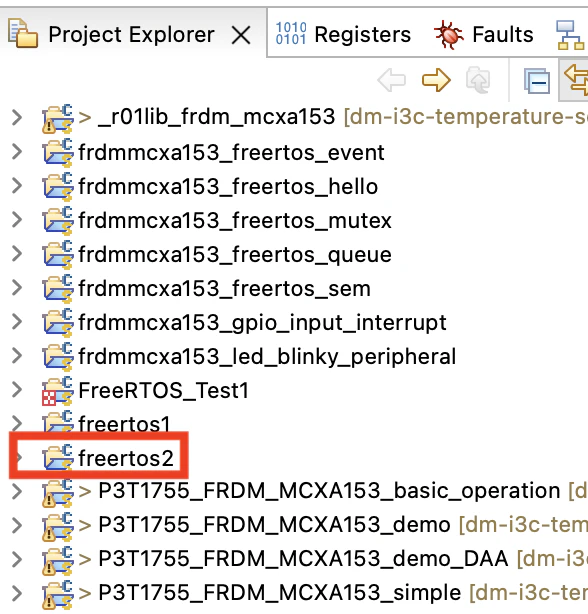
Task: Click the led_blinky_peripheral project folder icon
Action: click(x=58, y=357)
